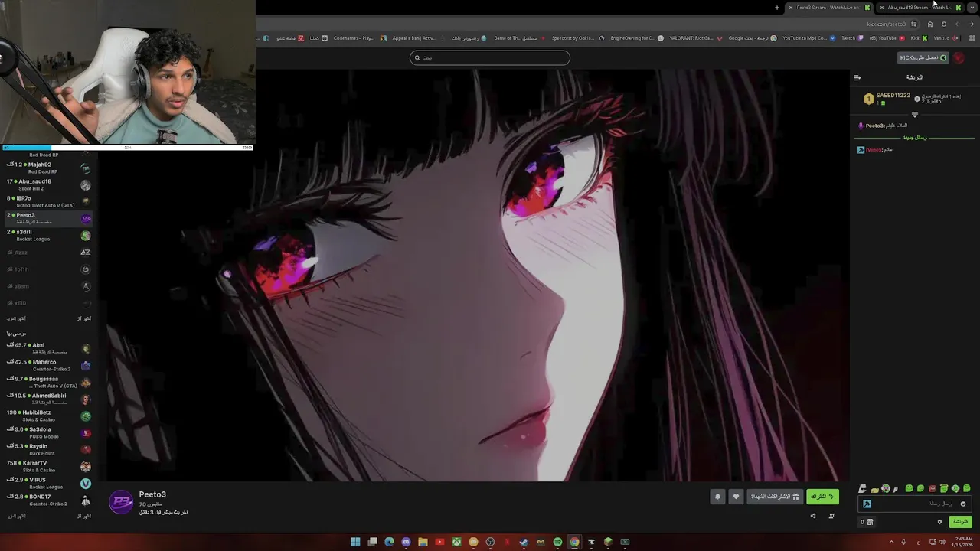The image size is (980, 551).
Task: Open the emoji picker in chat input
Action: tap(963, 504)
